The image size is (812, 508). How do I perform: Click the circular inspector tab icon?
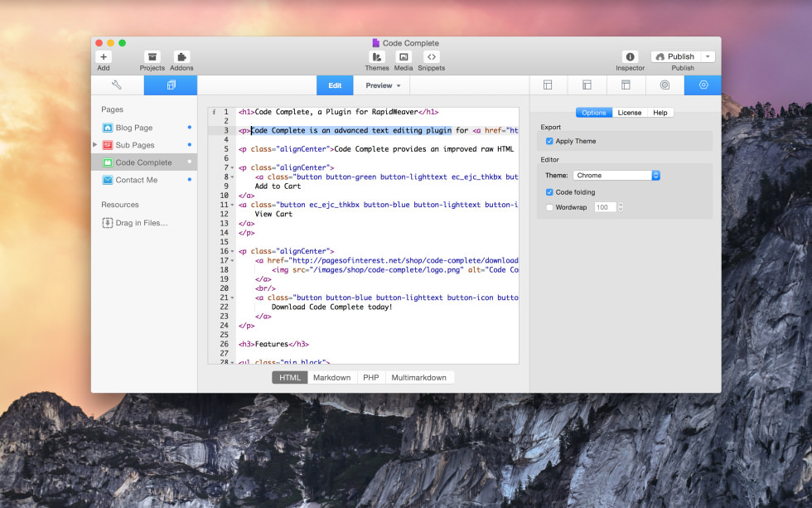665,85
